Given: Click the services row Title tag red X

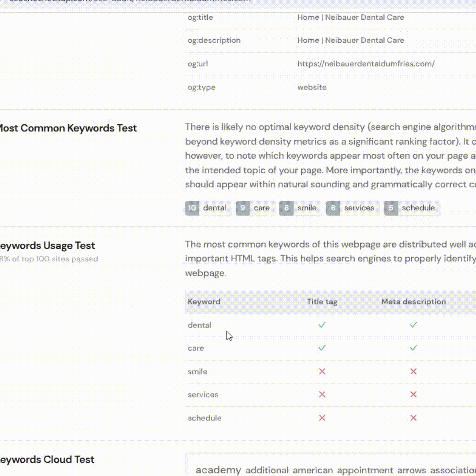Looking at the screenshot, I should tap(322, 394).
